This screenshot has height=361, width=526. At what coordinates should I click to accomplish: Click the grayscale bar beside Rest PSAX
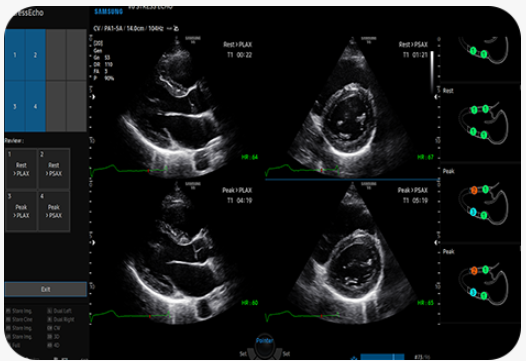tap(432, 72)
